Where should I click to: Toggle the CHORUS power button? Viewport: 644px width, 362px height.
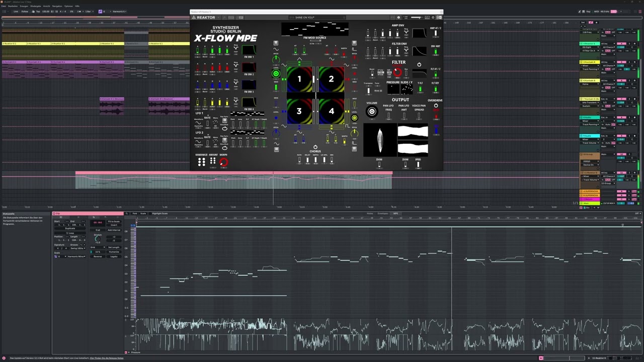[315, 147]
